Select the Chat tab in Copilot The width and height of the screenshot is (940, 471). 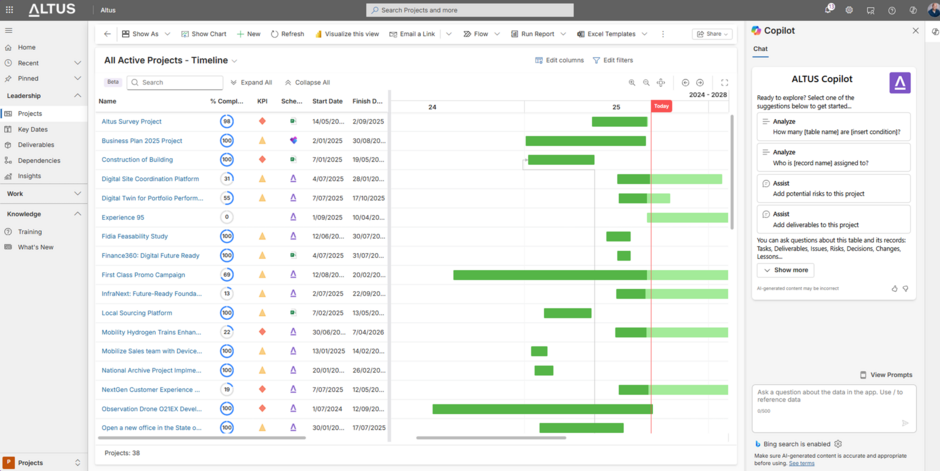[760, 49]
